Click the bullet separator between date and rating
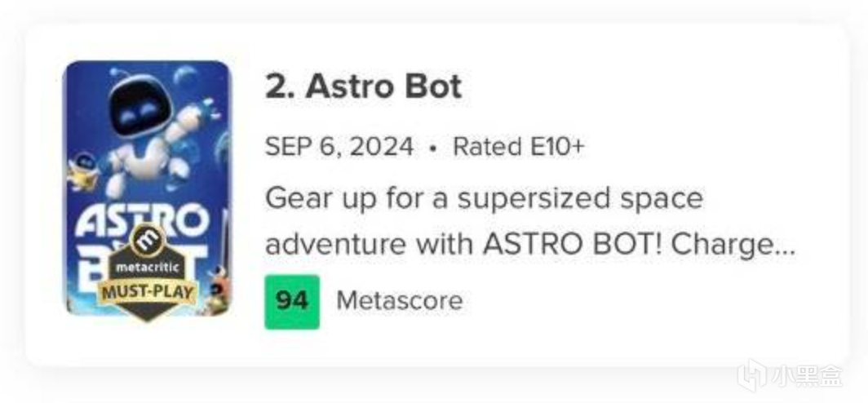 [433, 148]
